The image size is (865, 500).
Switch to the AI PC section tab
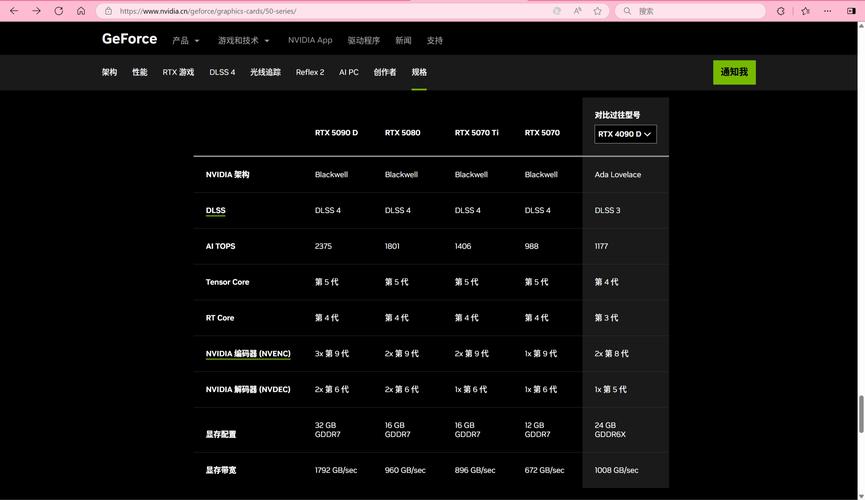pos(349,72)
